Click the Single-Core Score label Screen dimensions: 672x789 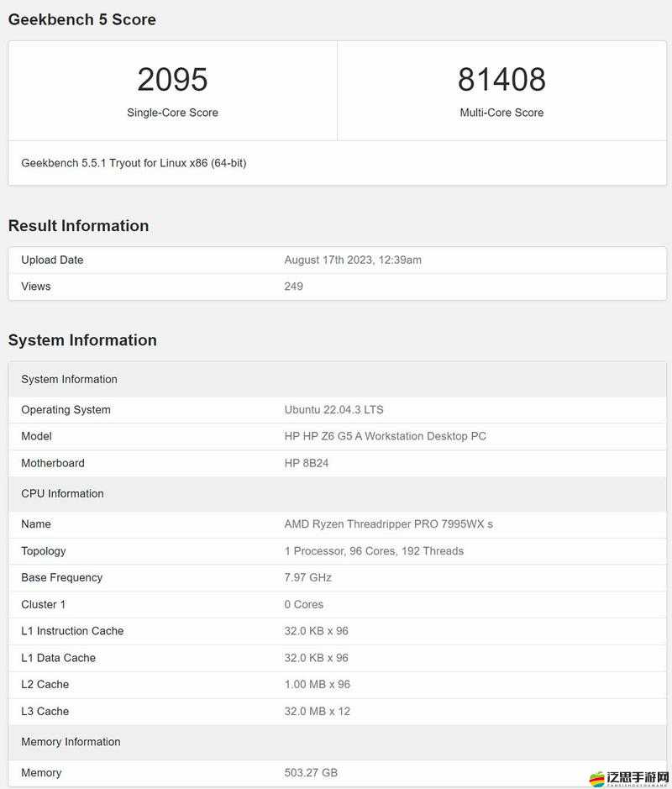(x=172, y=113)
